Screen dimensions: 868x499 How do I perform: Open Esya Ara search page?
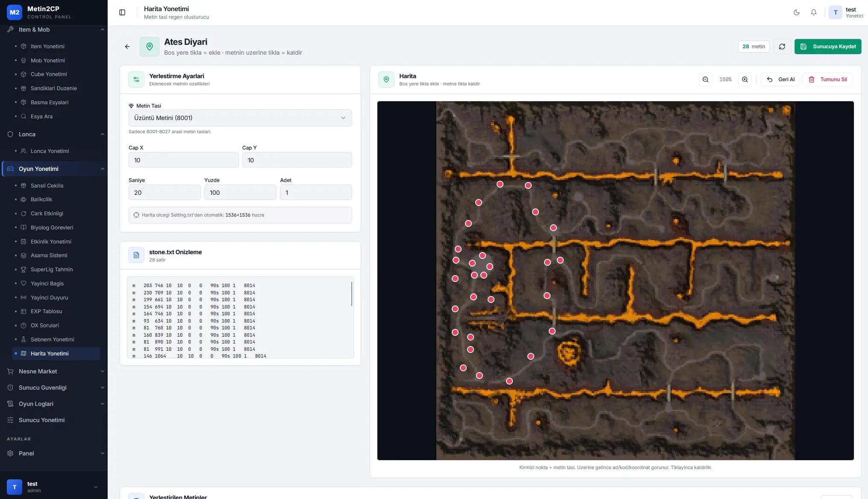coord(42,116)
